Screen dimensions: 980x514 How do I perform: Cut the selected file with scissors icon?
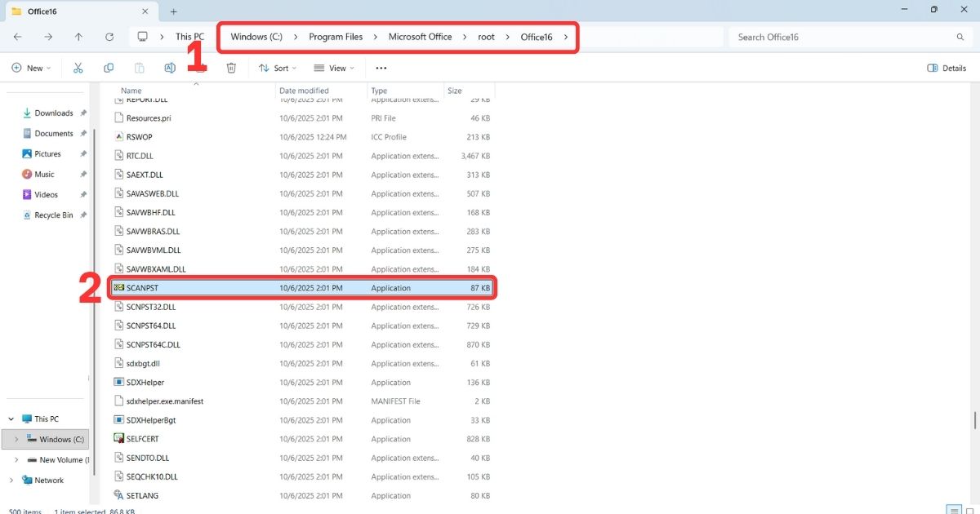click(x=78, y=68)
